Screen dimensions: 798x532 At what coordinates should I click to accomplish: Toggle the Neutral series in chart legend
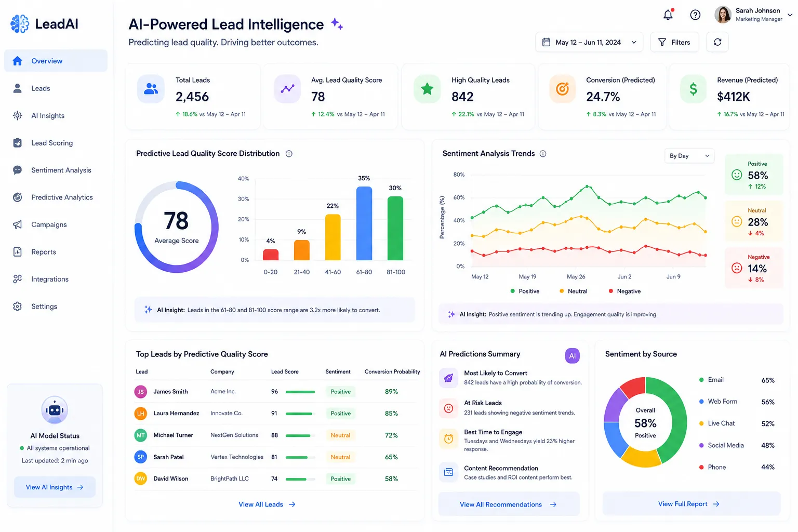[x=573, y=291]
